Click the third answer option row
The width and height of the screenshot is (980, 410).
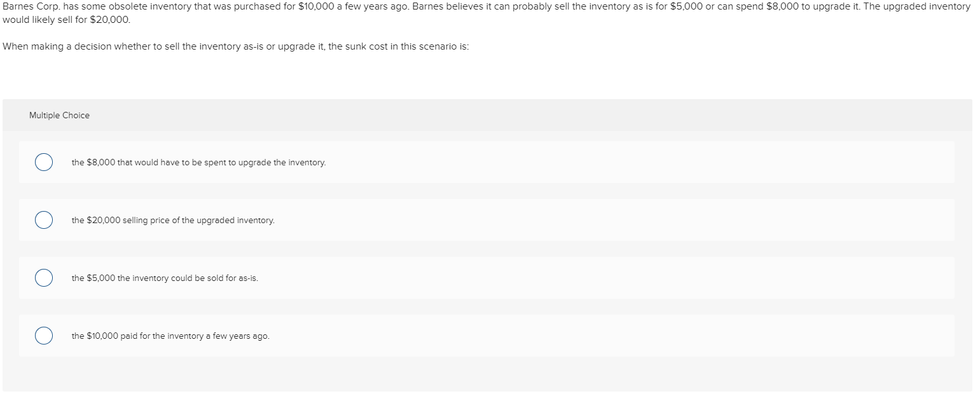click(x=382, y=278)
